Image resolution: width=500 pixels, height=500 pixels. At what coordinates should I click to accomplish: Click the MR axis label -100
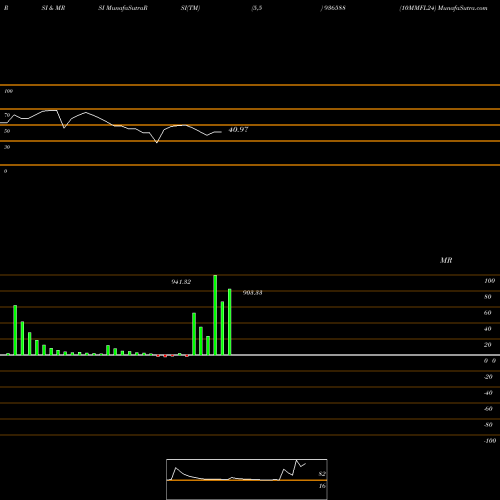(x=490, y=441)
